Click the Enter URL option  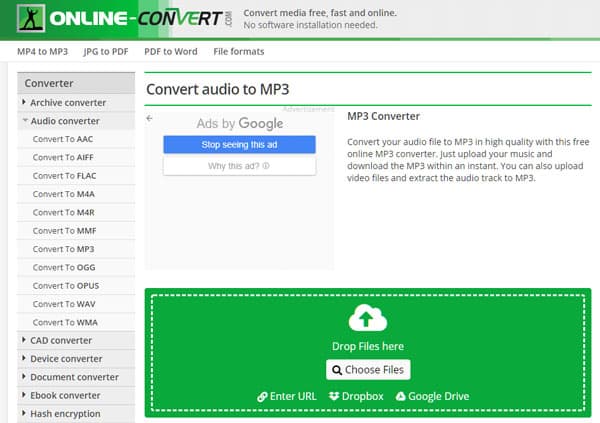click(287, 396)
